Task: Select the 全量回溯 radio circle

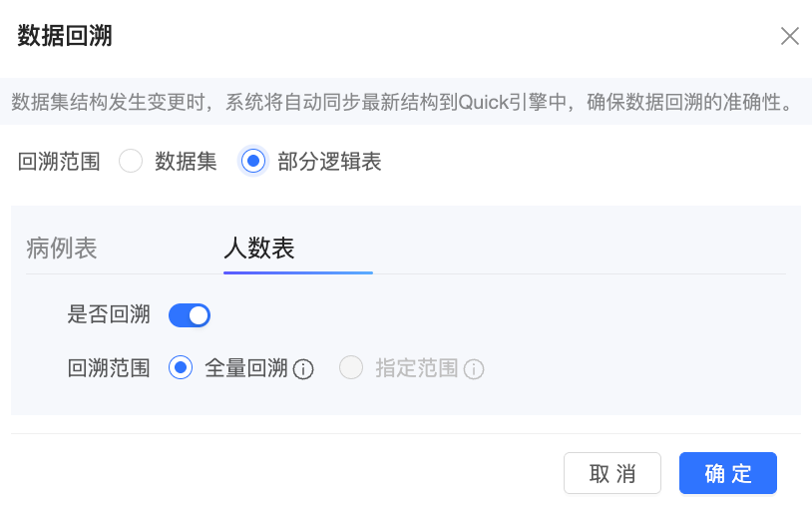Action: (x=181, y=368)
